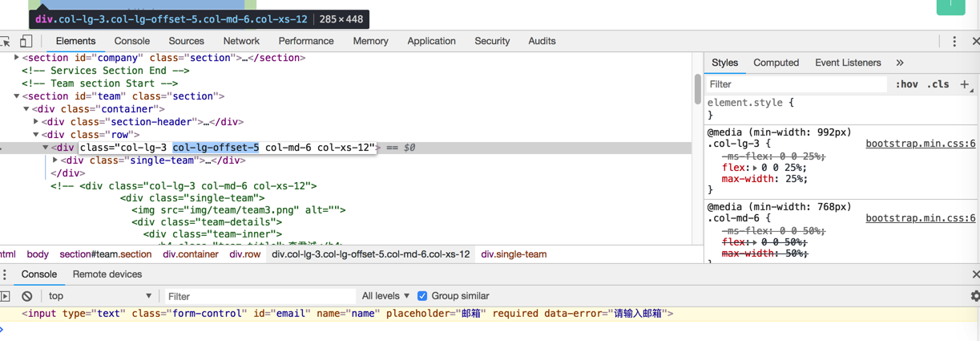
Task: Open DevTools three-dot customize menu
Action: pyautogui.click(x=954, y=41)
